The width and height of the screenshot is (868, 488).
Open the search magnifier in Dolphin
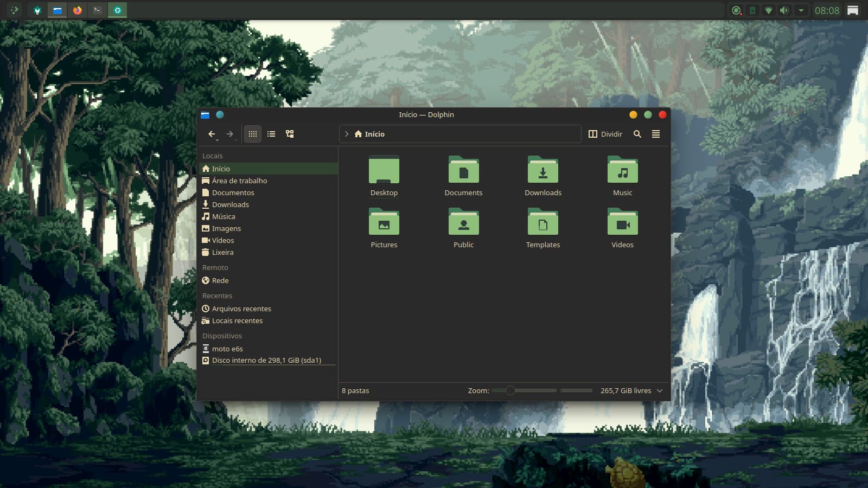click(x=637, y=134)
